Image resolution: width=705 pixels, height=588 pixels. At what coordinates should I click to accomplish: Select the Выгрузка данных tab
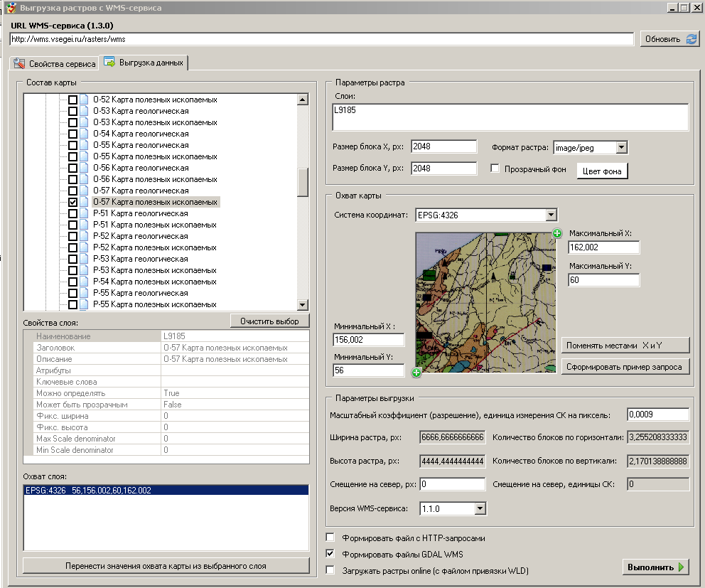[x=144, y=63]
